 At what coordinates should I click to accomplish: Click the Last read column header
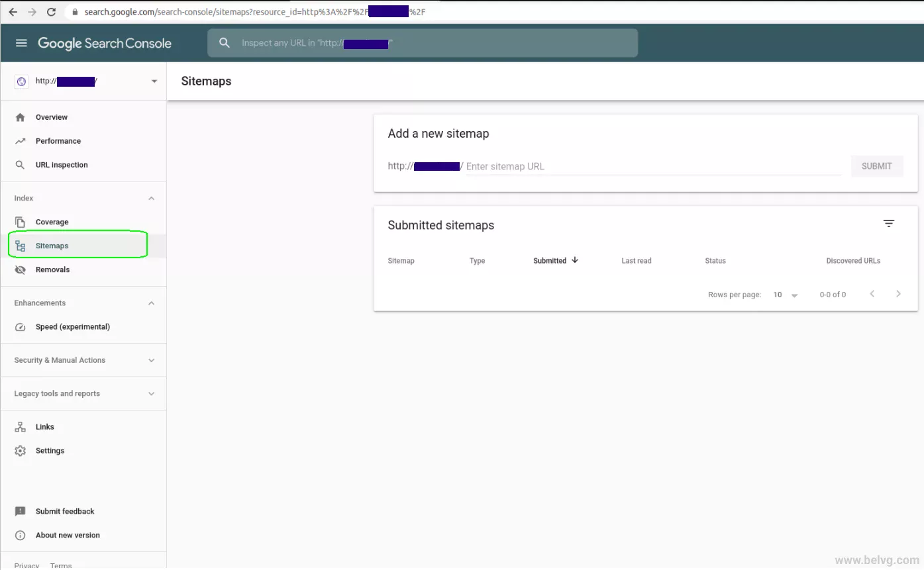[x=637, y=261]
